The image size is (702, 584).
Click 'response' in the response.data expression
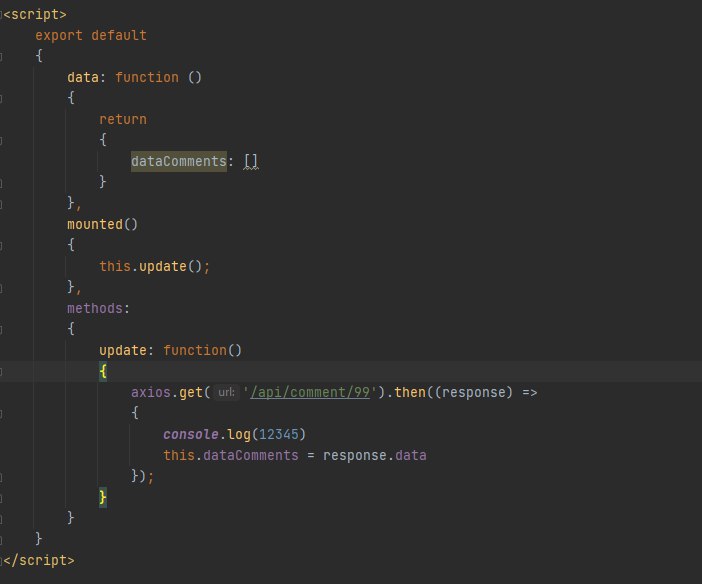pyautogui.click(x=355, y=455)
